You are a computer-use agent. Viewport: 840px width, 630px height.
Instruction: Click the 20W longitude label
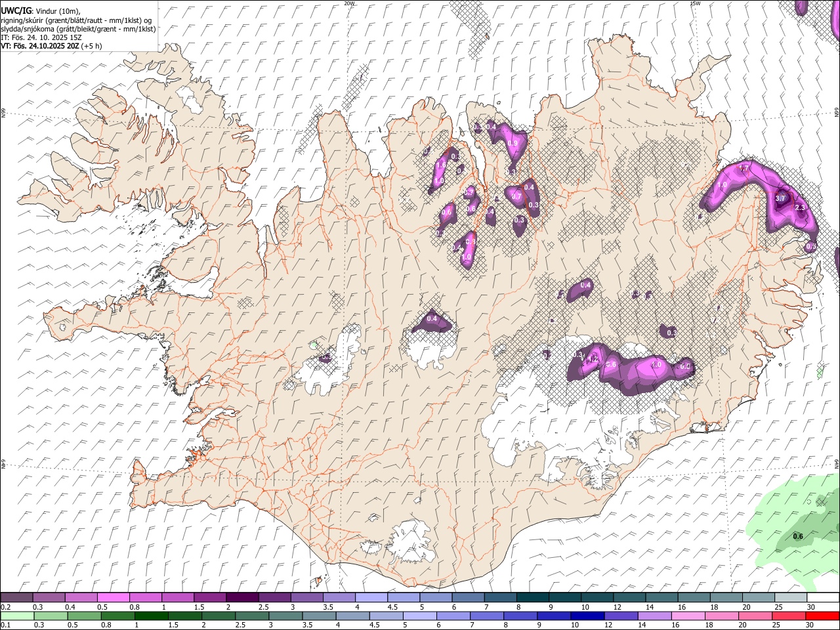click(349, 3)
